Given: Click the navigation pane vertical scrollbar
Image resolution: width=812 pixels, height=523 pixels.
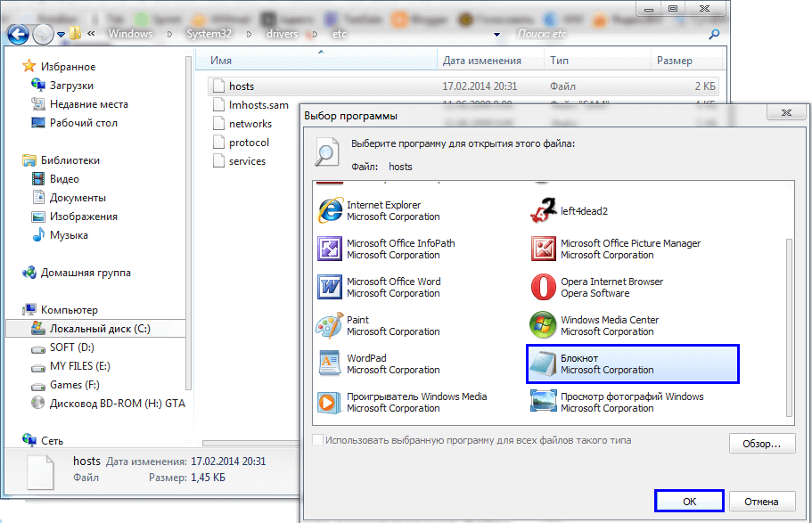Looking at the screenshot, I should click(188, 223).
